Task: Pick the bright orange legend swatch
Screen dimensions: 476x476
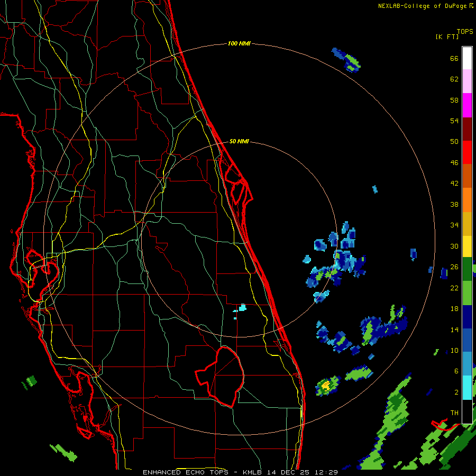Action: click(x=467, y=200)
